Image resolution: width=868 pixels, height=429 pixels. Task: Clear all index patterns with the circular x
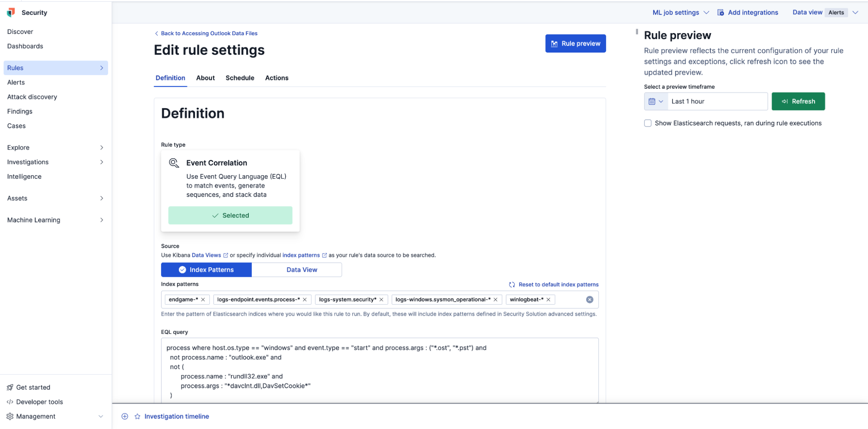tap(589, 299)
